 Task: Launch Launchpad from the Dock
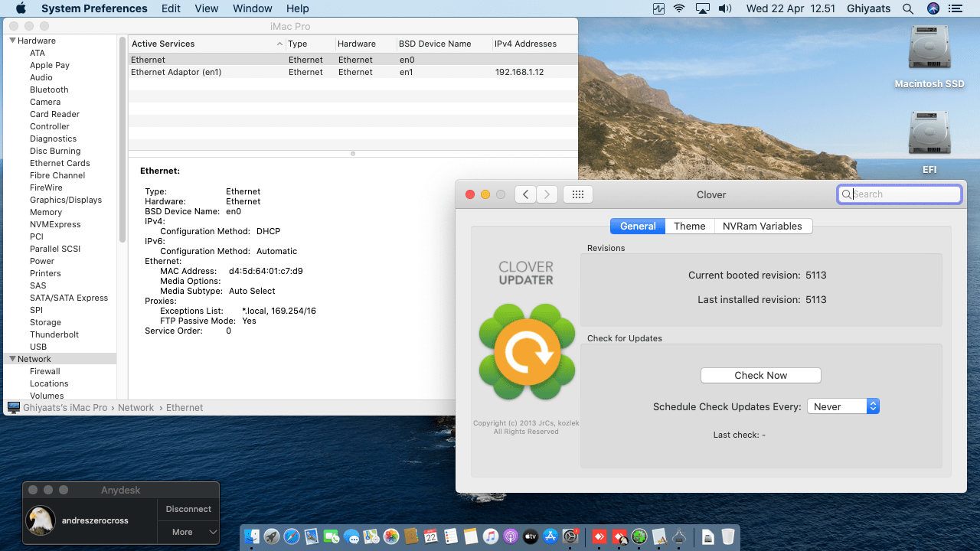click(x=272, y=537)
